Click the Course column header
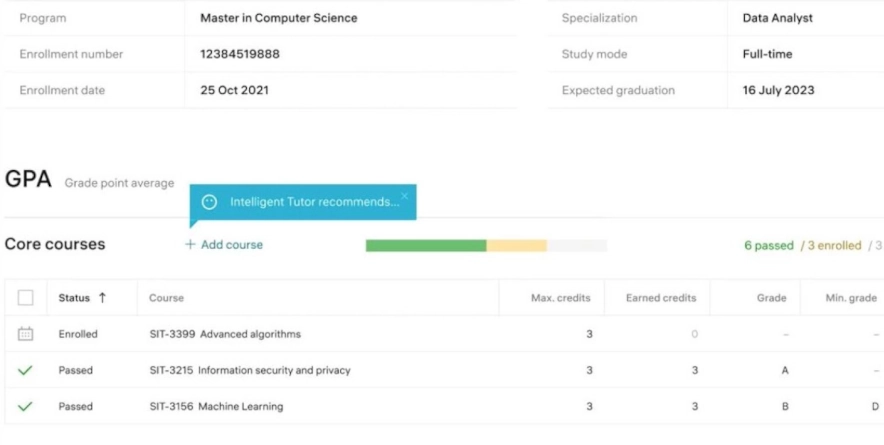884x445 pixels. 166,298
